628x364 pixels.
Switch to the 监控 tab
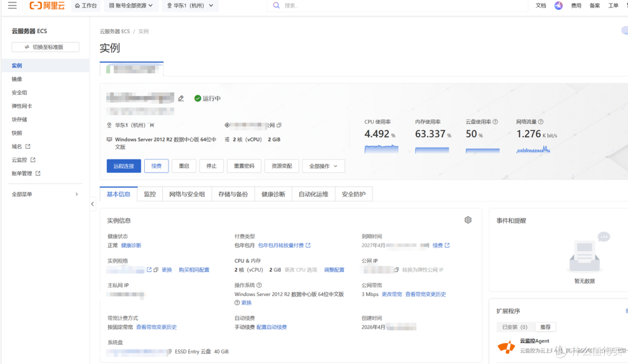(x=150, y=194)
